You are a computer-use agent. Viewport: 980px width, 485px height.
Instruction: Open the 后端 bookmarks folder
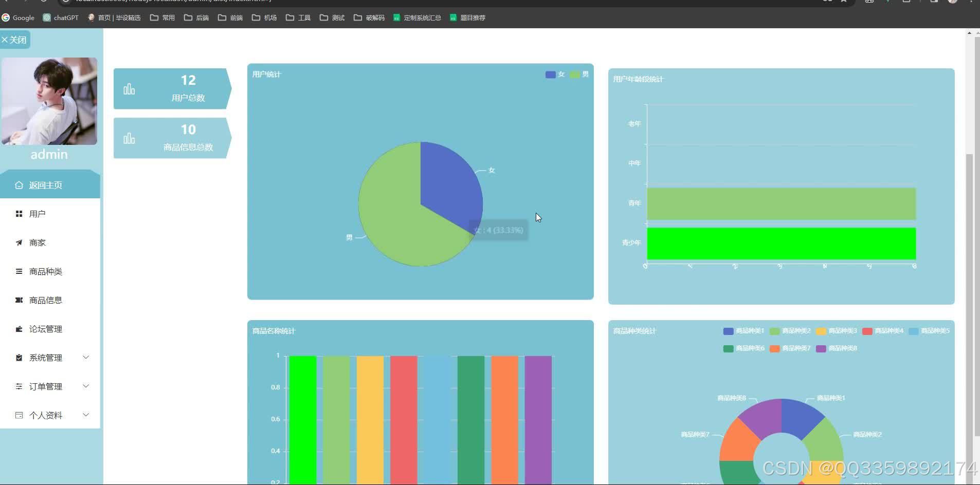(x=196, y=17)
